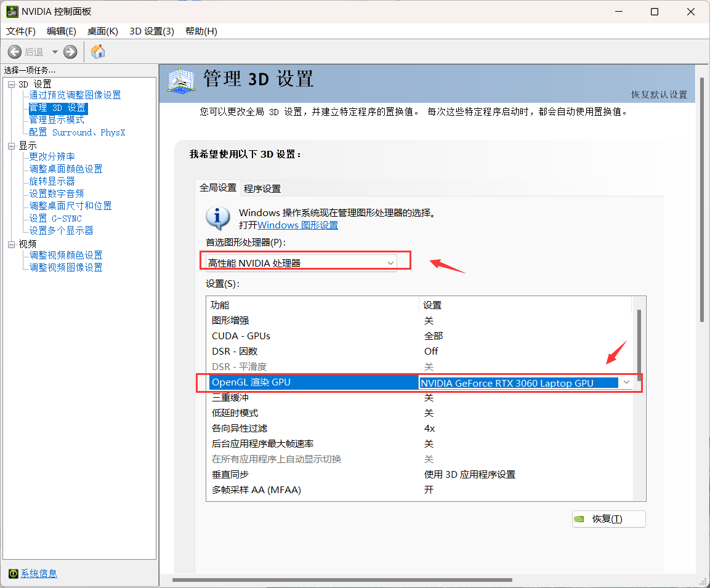Click the bottom horizontal scrollbar
The height and width of the screenshot is (588, 710).
coord(342,580)
